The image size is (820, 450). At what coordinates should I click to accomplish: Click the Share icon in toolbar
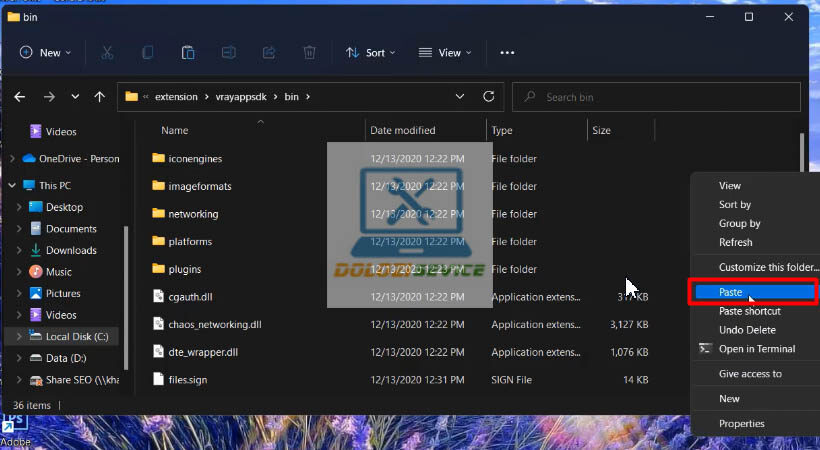pyautogui.click(x=269, y=53)
